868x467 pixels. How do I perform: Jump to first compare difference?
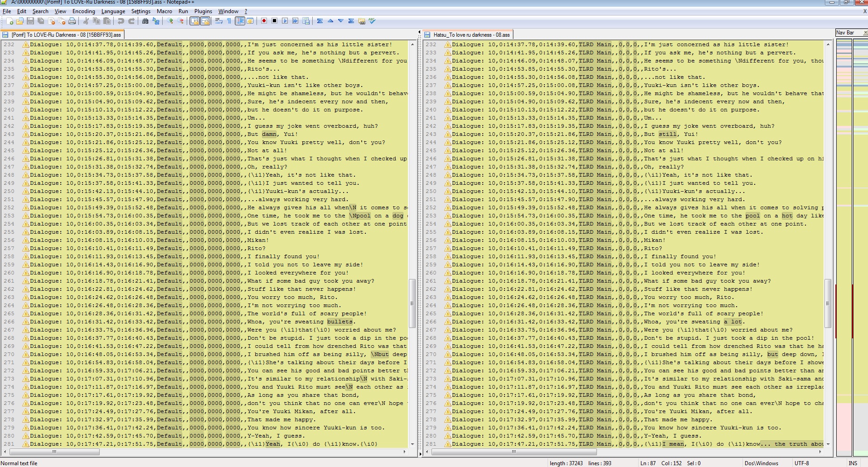(x=320, y=21)
